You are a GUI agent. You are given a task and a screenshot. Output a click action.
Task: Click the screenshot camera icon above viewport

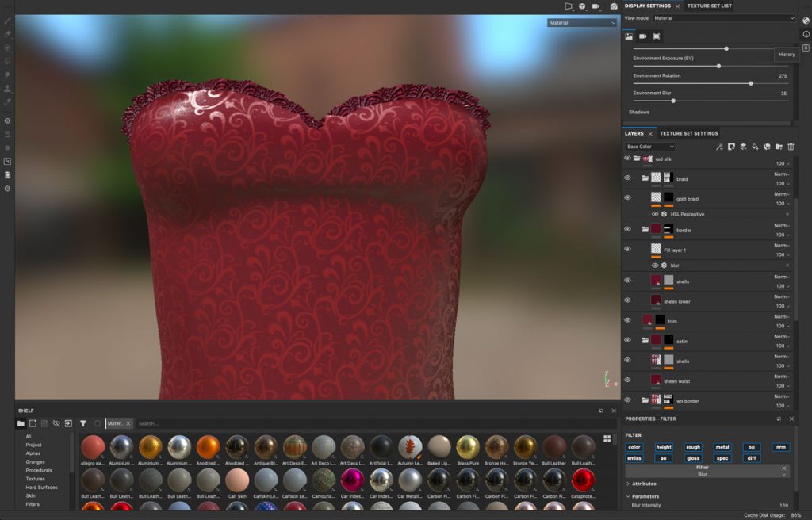614,6
